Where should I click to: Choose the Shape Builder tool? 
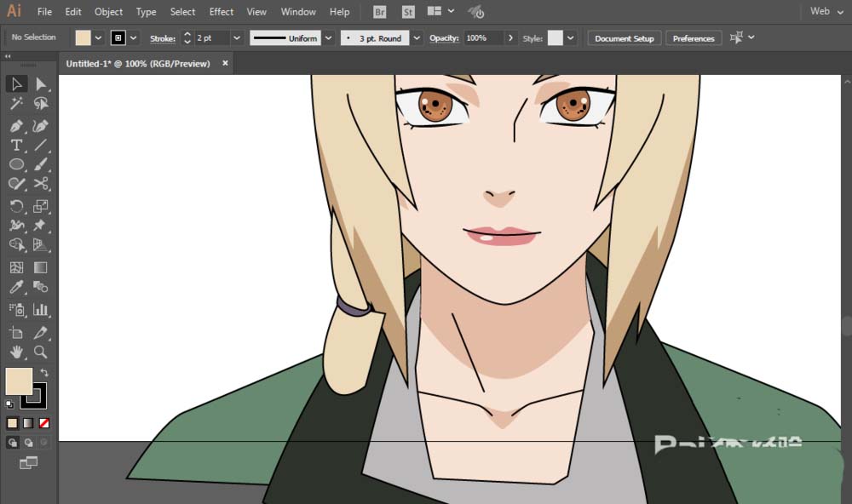(16, 244)
